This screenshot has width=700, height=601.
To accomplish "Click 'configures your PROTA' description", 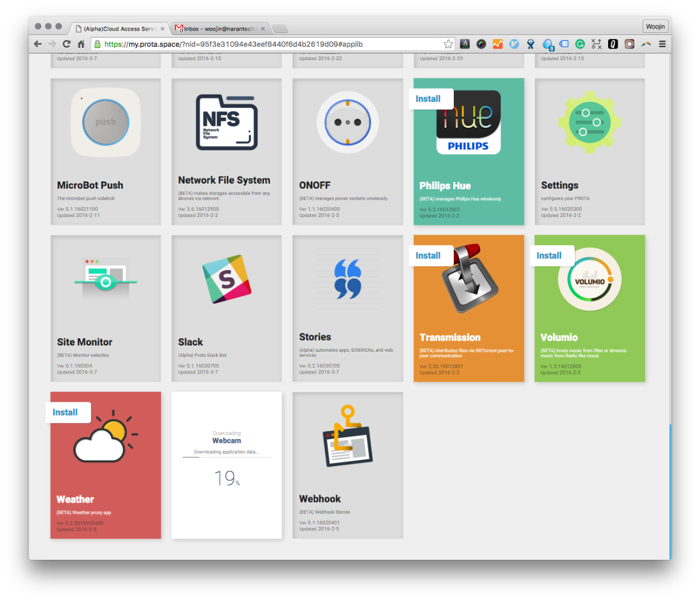I will [565, 198].
